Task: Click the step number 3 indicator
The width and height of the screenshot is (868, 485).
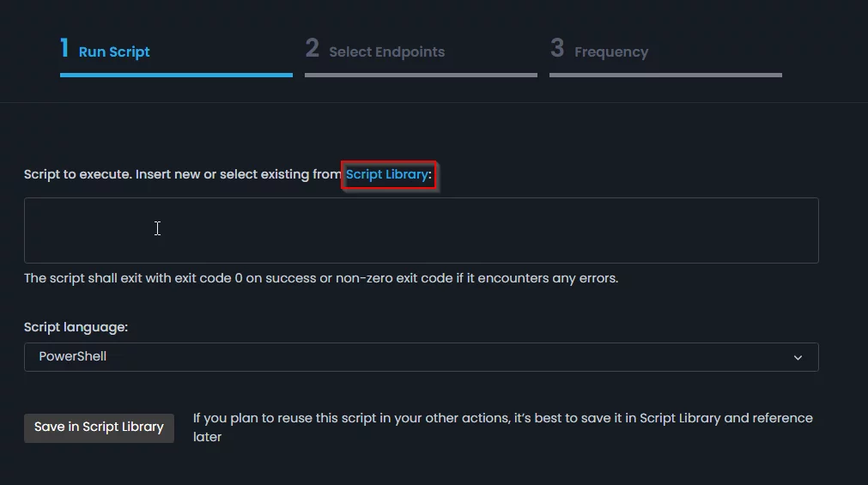Action: [557, 48]
